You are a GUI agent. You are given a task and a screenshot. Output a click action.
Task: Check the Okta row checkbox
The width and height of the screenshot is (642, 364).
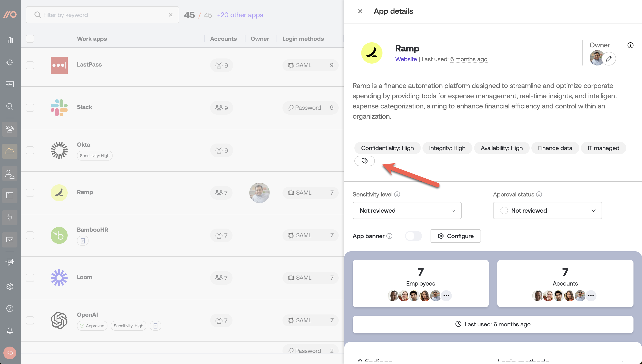(30, 150)
